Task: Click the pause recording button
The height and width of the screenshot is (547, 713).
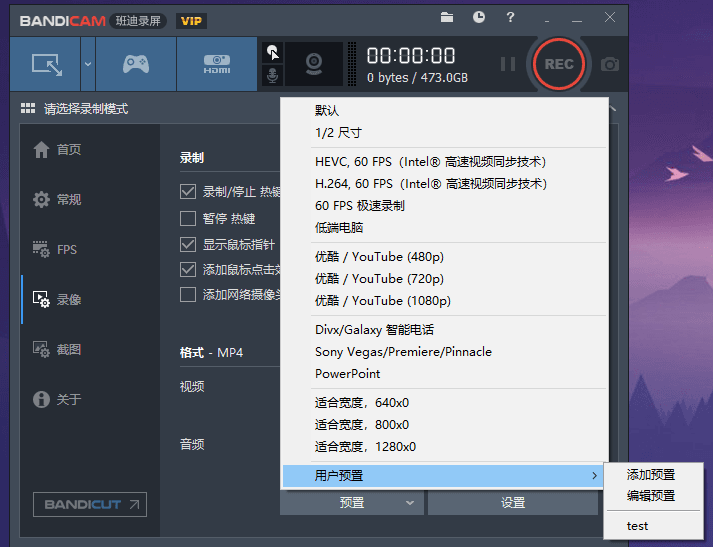Action: point(507,64)
